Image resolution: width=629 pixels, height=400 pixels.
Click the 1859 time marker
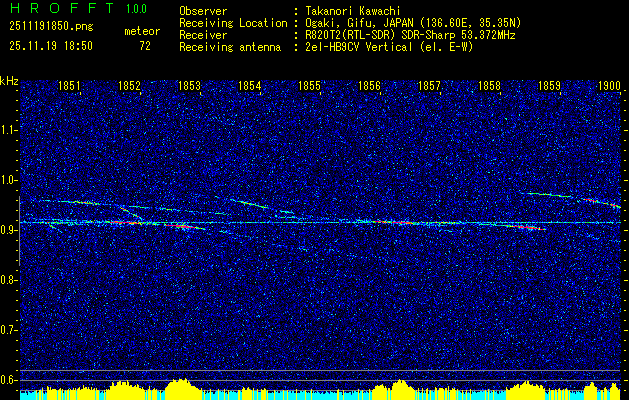[549, 85]
